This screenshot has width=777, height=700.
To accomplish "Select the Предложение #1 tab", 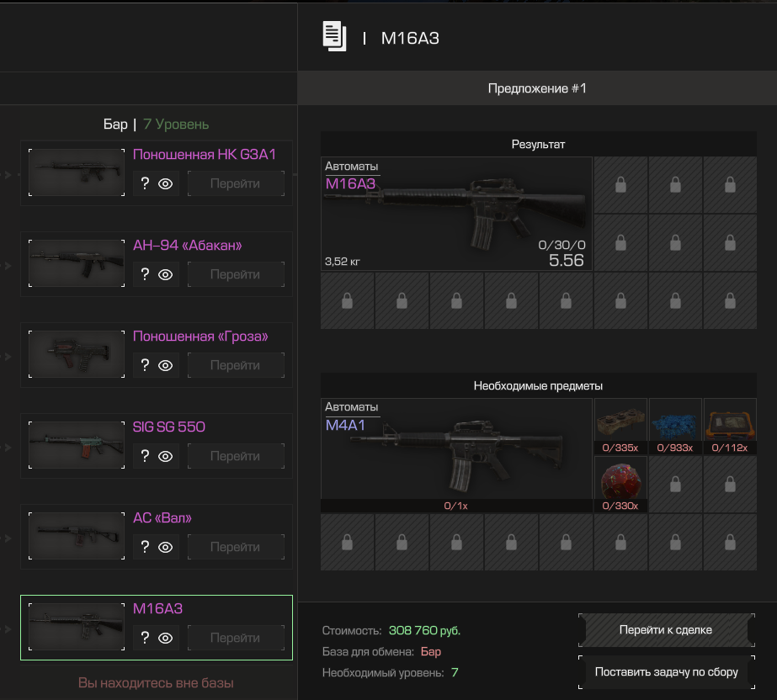I will point(537,88).
